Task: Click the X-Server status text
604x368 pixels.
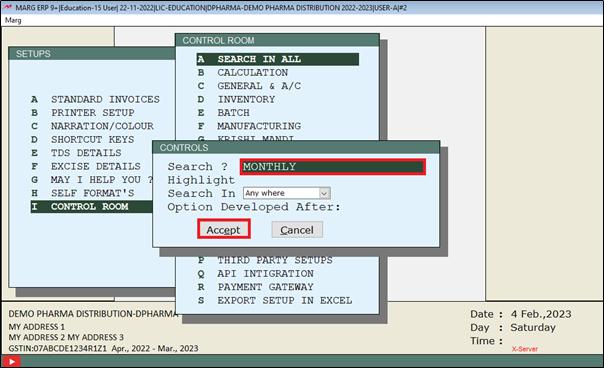Action: pyautogui.click(x=525, y=349)
